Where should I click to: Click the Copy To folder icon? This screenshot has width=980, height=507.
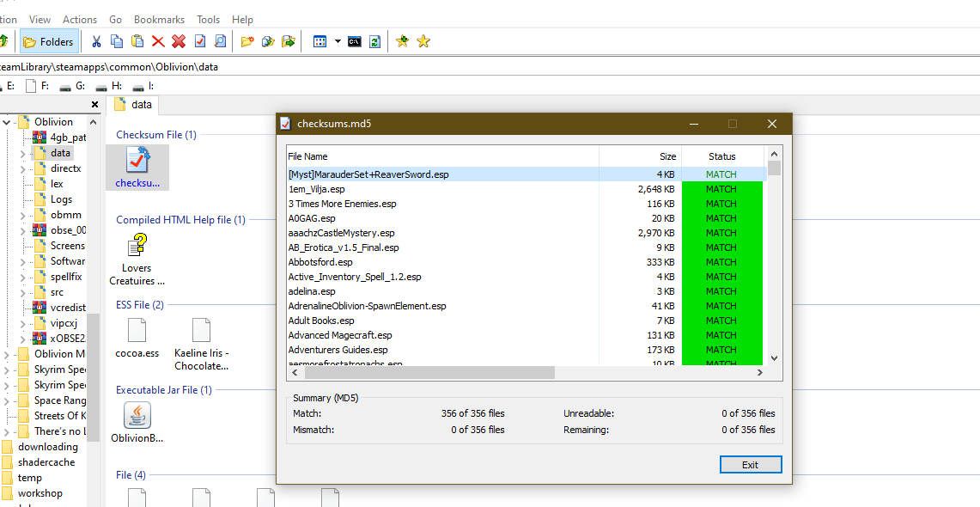[268, 42]
